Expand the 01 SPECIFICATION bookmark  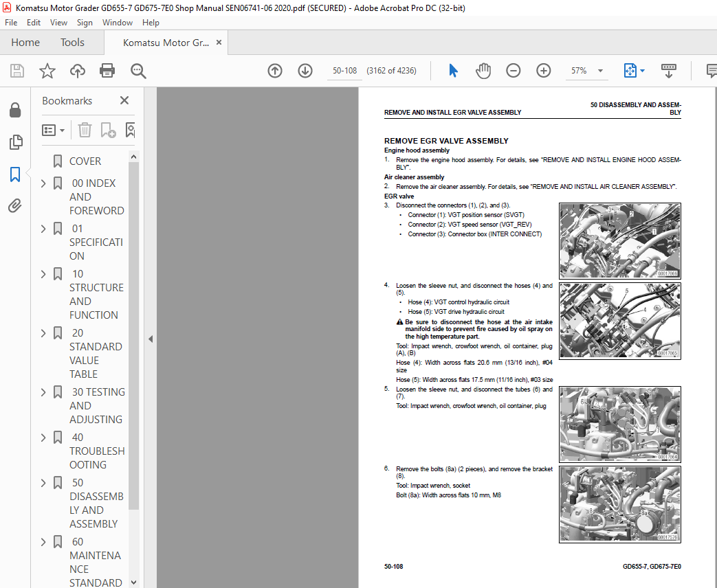point(43,229)
